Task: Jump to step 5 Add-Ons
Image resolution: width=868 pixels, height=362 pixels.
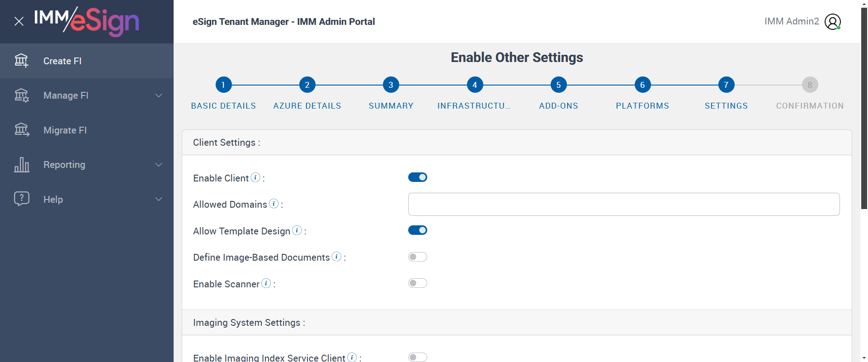Action: [x=558, y=85]
